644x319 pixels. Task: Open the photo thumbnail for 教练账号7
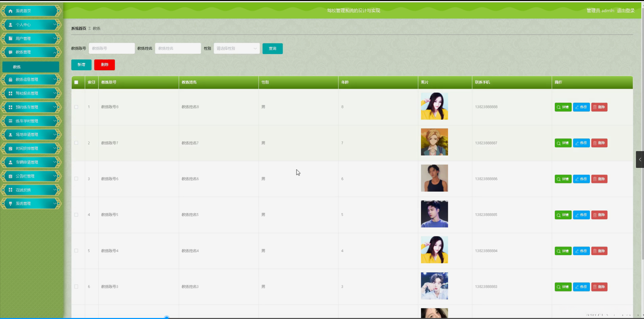pyautogui.click(x=434, y=142)
